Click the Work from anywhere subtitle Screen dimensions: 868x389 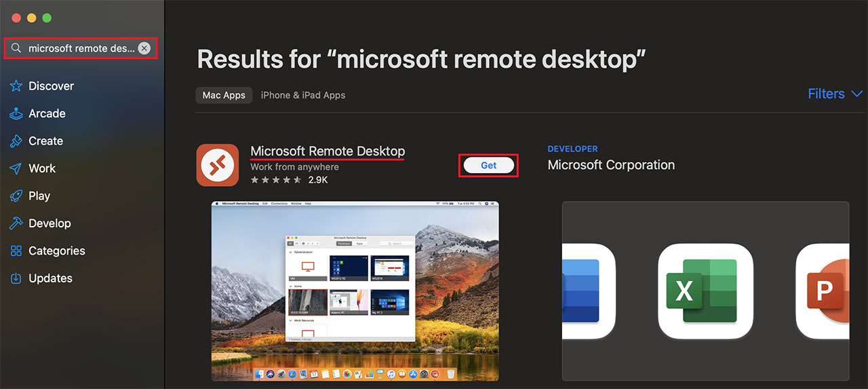[294, 166]
